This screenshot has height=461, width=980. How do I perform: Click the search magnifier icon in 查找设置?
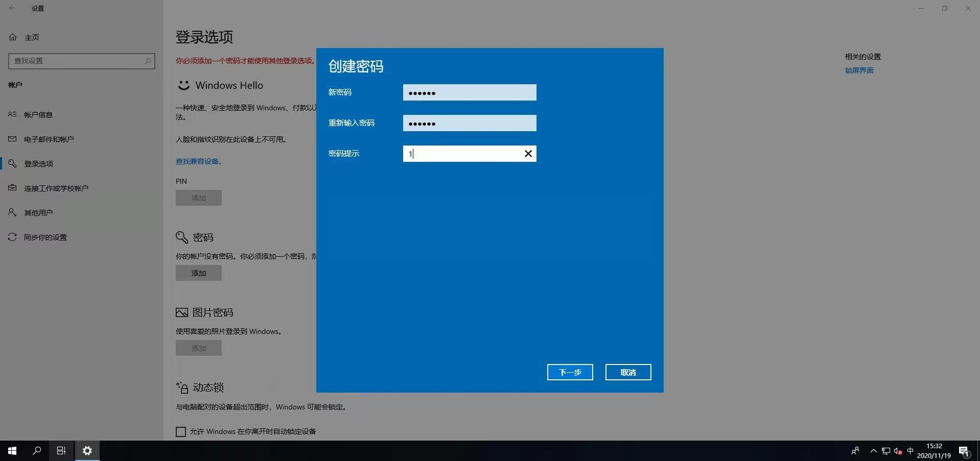point(148,61)
